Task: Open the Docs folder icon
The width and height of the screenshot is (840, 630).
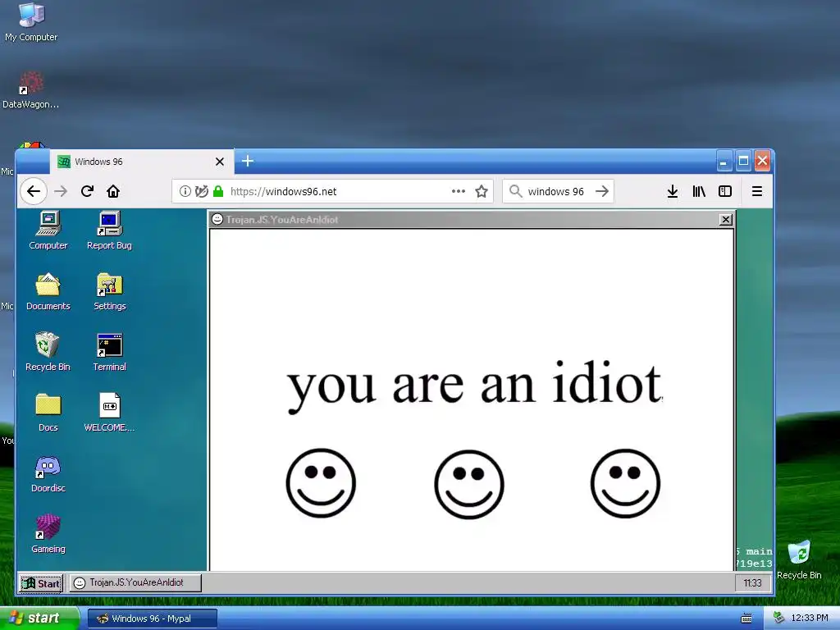Action: tap(48, 413)
